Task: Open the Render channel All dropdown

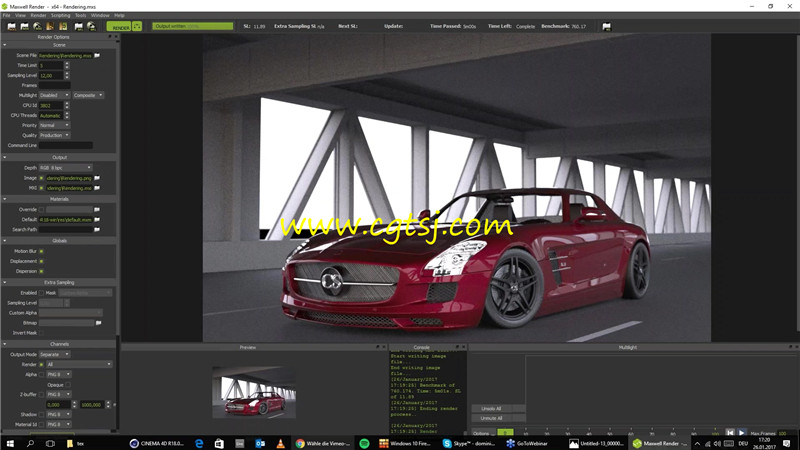Action: click(79, 364)
